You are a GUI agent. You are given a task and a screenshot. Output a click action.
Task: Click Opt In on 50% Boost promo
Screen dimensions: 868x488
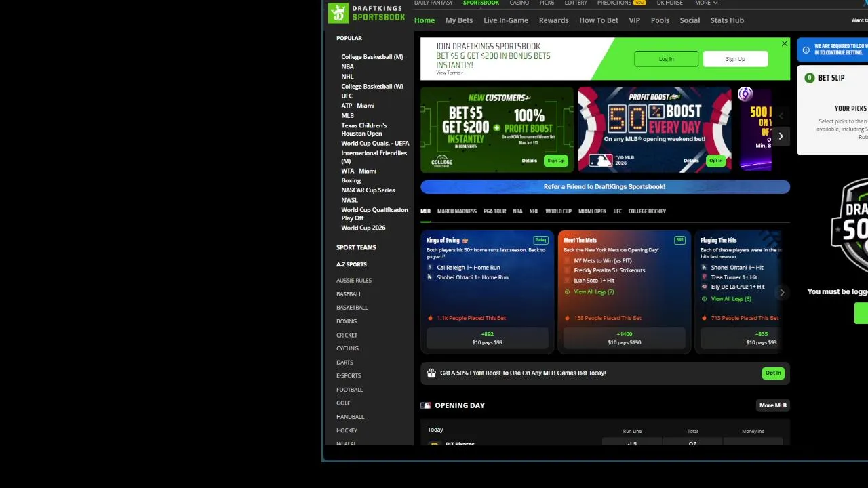point(715,161)
